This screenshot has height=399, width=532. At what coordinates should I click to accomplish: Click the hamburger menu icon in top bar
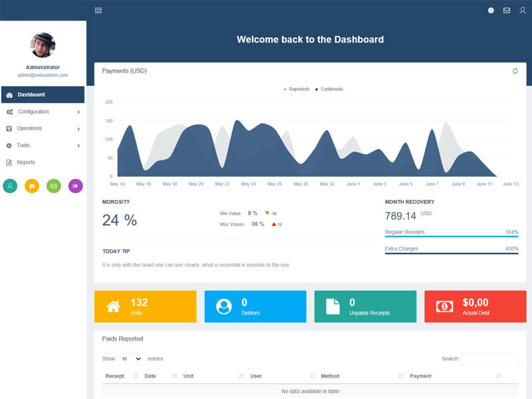[98, 10]
